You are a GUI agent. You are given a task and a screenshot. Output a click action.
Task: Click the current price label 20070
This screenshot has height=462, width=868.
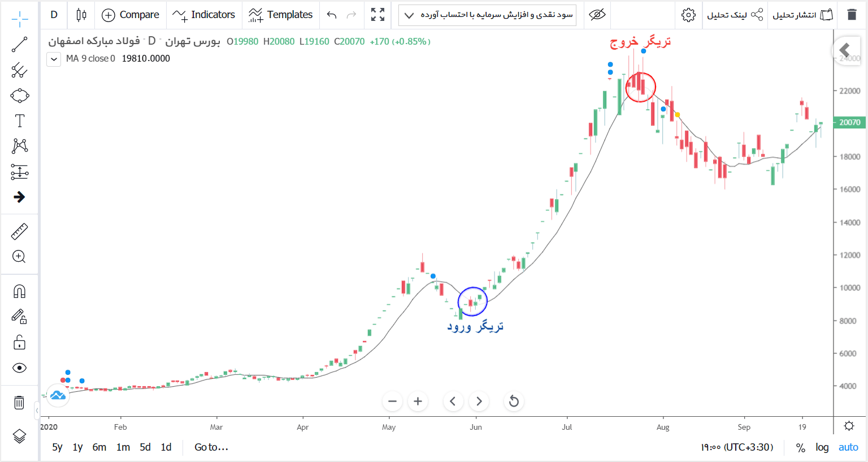(x=849, y=122)
